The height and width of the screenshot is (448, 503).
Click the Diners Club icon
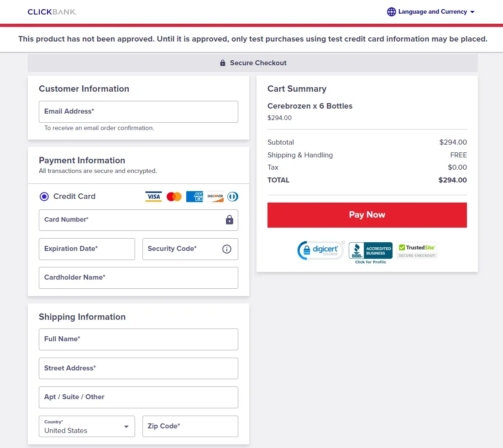232,196
